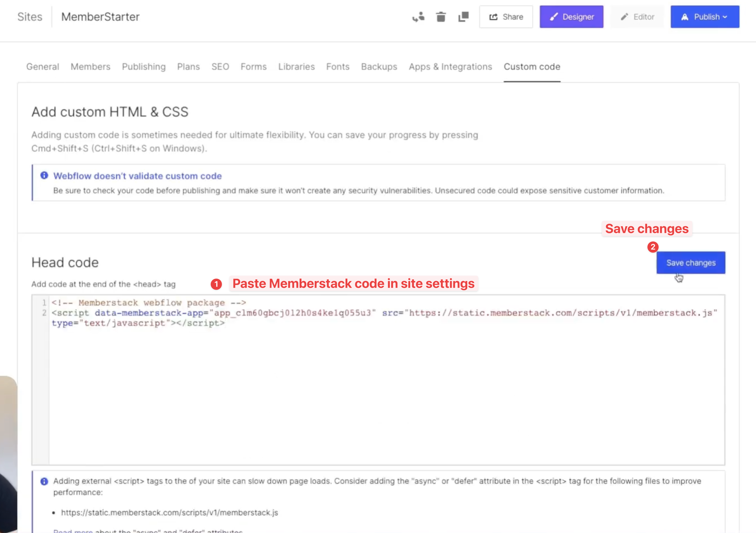Click inside the Head code editor
The width and height of the screenshot is (756, 533).
pyautogui.click(x=378, y=380)
